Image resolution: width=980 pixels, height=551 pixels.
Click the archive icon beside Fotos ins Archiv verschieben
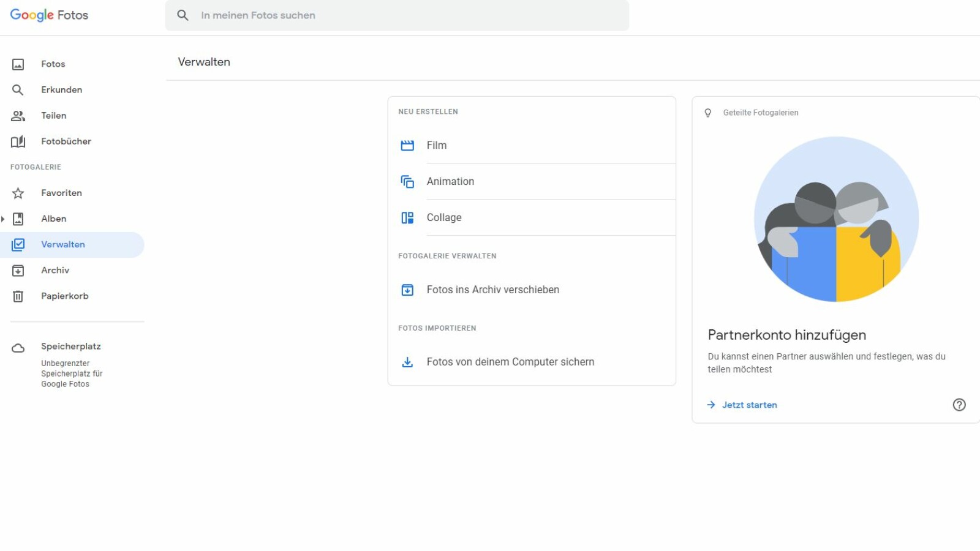click(407, 290)
